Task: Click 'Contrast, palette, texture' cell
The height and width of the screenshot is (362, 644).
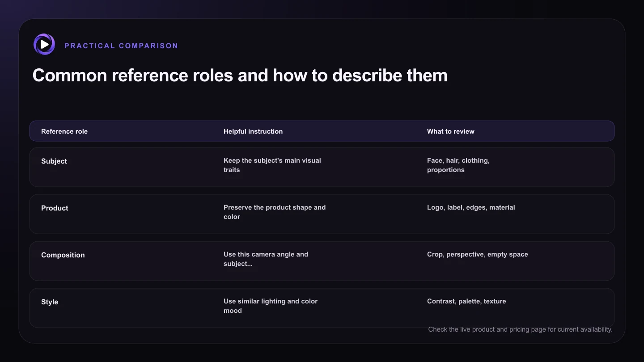Action: 466,301
